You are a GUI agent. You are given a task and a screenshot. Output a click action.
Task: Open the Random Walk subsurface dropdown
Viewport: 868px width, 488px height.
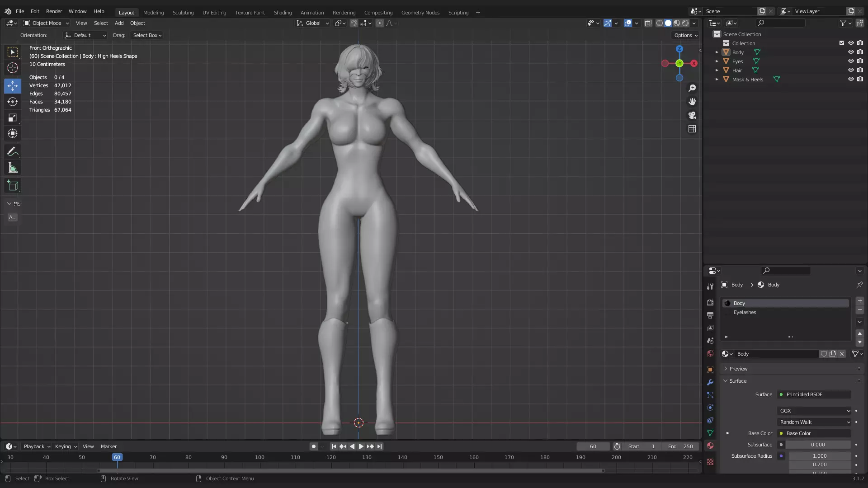[814, 422]
